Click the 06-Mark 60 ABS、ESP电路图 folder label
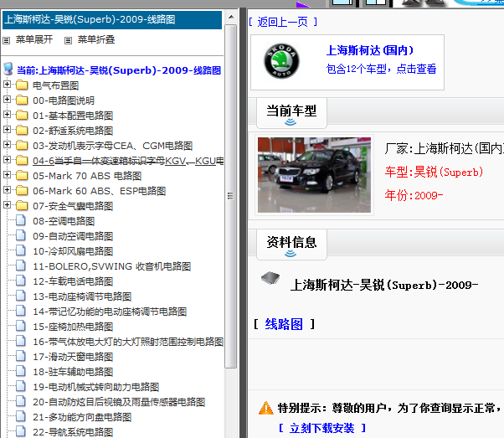 tap(99, 191)
